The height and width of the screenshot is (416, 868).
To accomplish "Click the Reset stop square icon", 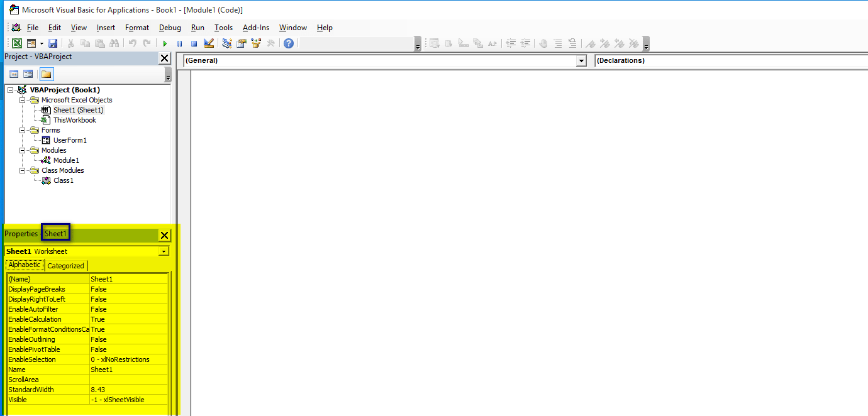I will click(194, 43).
